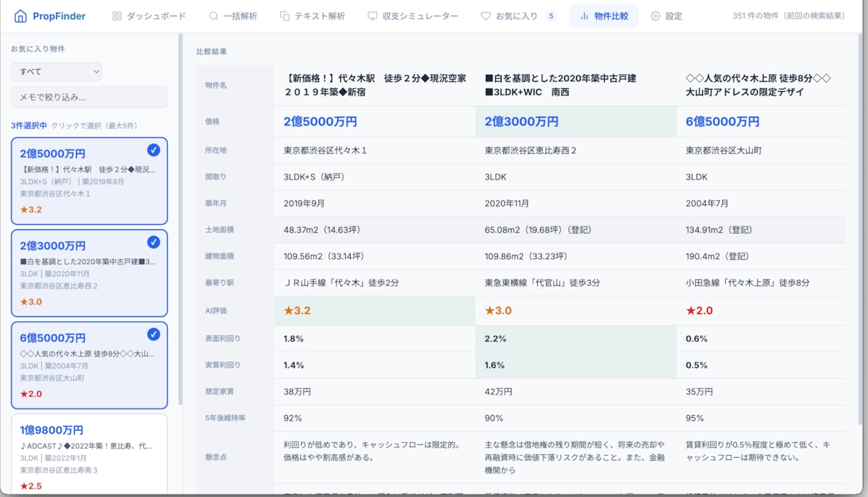868x497 pixels.
Task: Click the 48.37m2(14.63坪) land area
Action: [324, 230]
